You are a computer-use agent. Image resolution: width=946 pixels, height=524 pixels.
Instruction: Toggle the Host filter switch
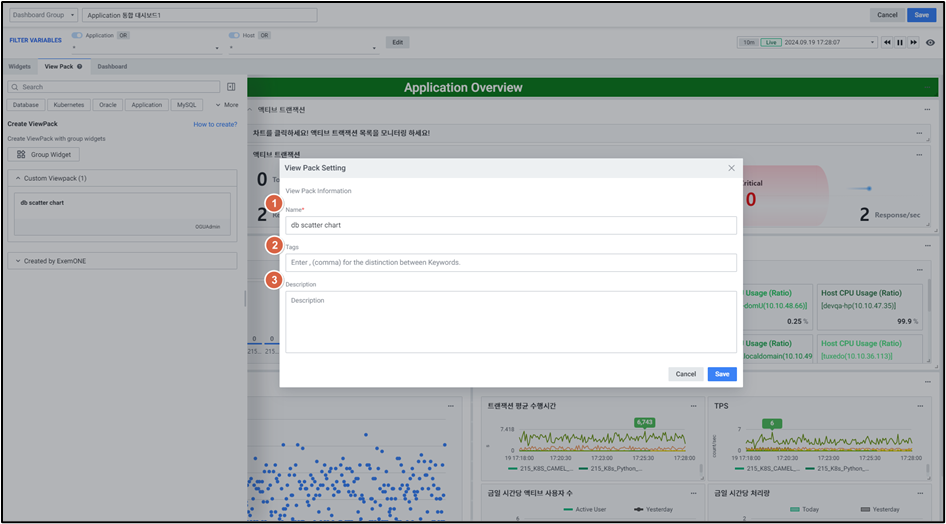(x=234, y=35)
